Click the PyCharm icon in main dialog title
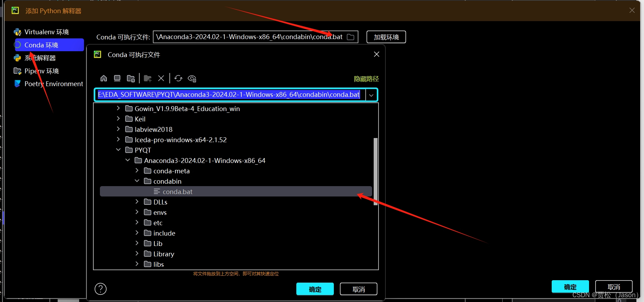The width and height of the screenshot is (644, 302). point(15,10)
